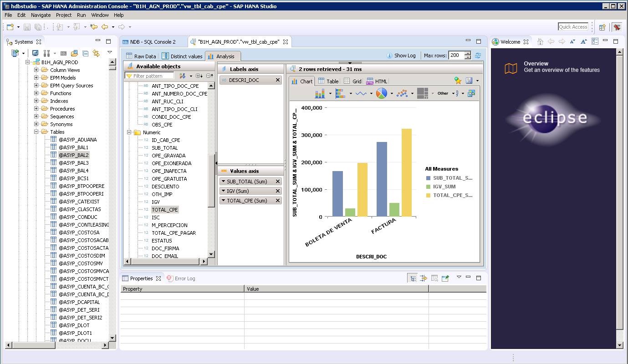Save the chart using the diskette icon

coord(469,81)
